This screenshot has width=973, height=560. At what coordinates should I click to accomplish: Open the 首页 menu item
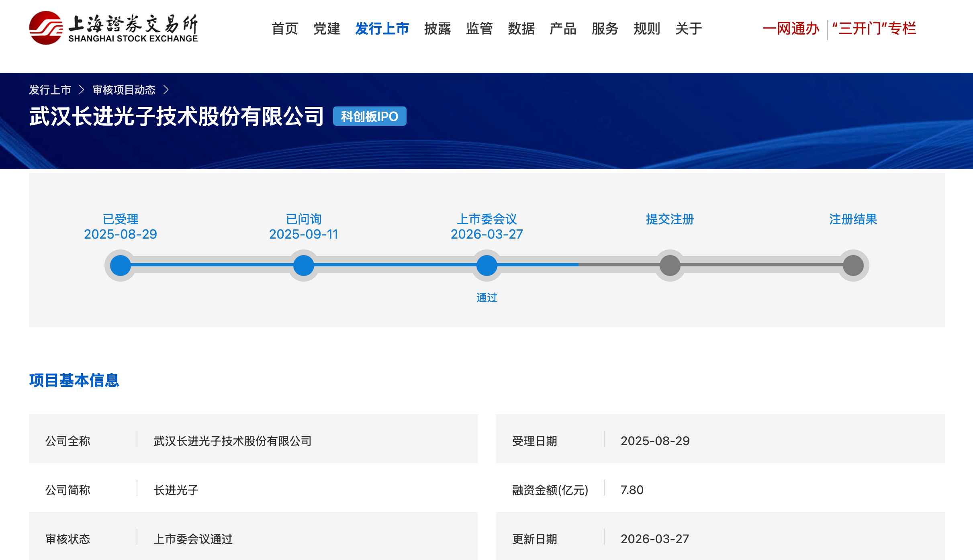pos(284,29)
